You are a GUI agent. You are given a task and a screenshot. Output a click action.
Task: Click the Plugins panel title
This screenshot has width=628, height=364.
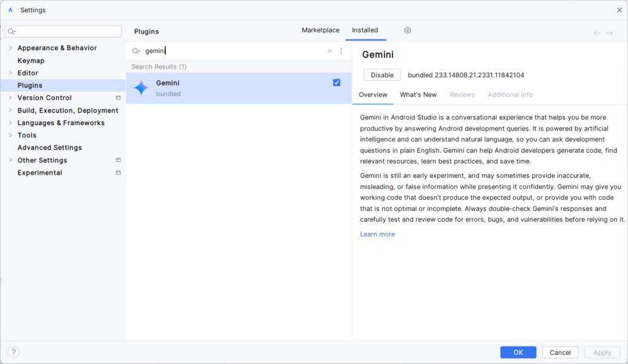click(x=146, y=31)
